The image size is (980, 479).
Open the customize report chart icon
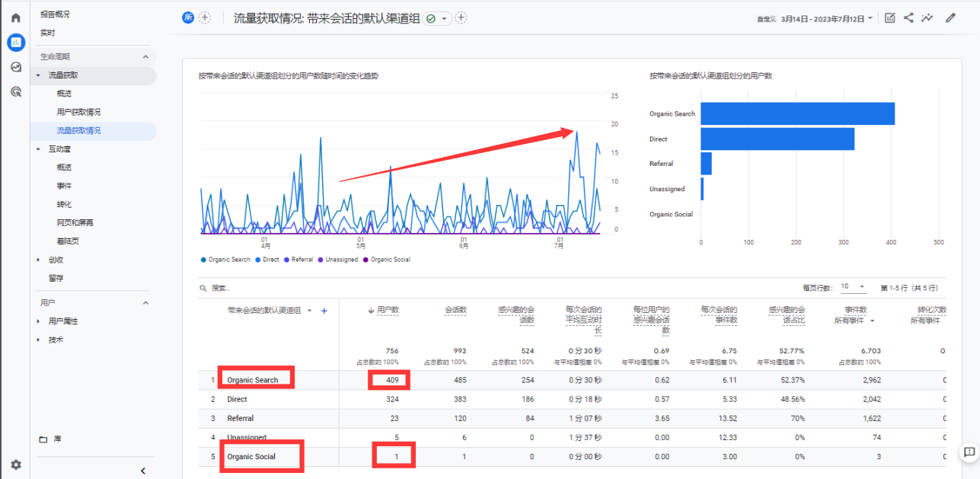click(889, 18)
